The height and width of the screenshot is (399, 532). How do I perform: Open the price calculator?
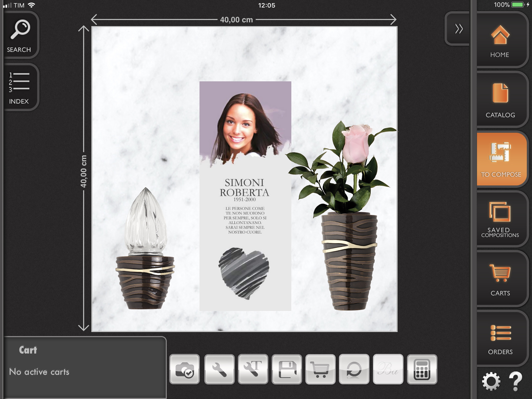click(x=422, y=369)
